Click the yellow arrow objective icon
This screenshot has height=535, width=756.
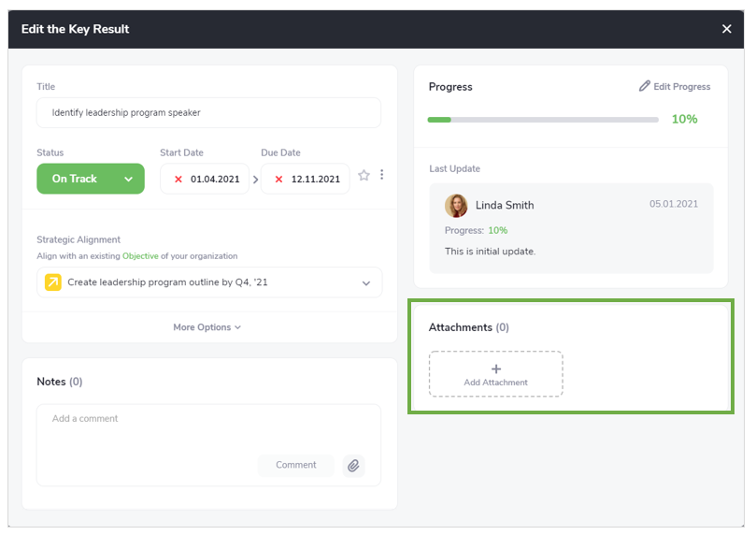click(53, 282)
